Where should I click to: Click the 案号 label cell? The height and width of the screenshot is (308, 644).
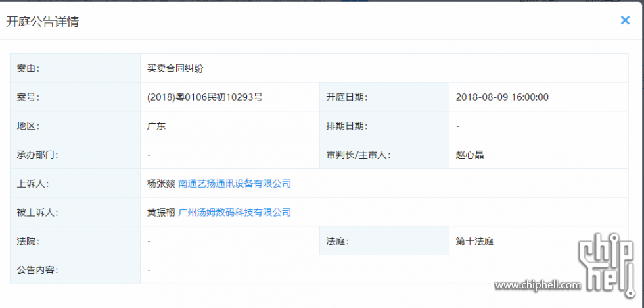[x=75, y=97]
